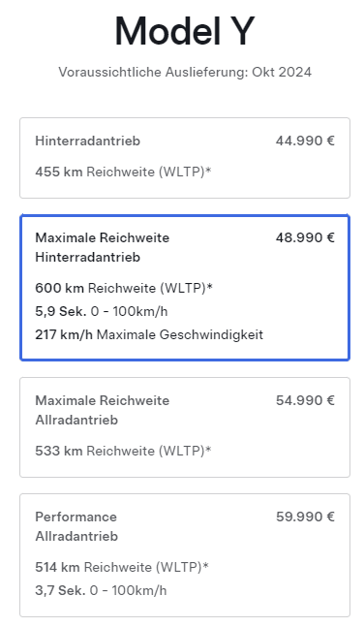Image resolution: width=364 pixels, height=627 pixels.
Task: Choose the Maximale Reichweite Allradantrieb variant
Action: click(185, 426)
